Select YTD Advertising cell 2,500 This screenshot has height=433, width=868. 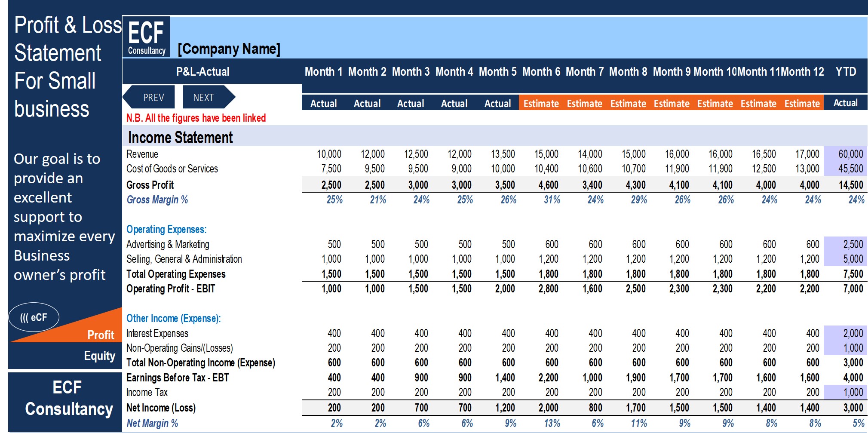tap(853, 245)
